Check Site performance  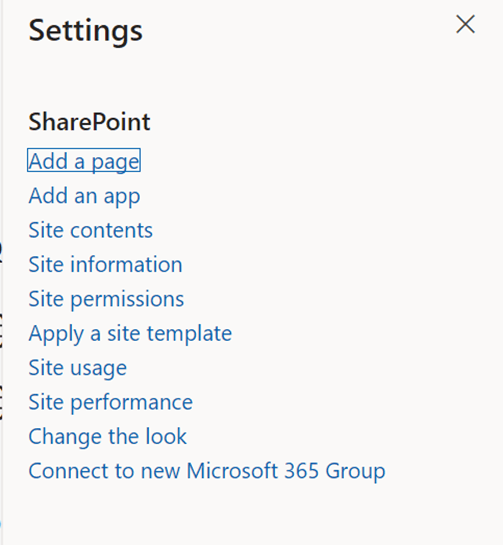(111, 402)
